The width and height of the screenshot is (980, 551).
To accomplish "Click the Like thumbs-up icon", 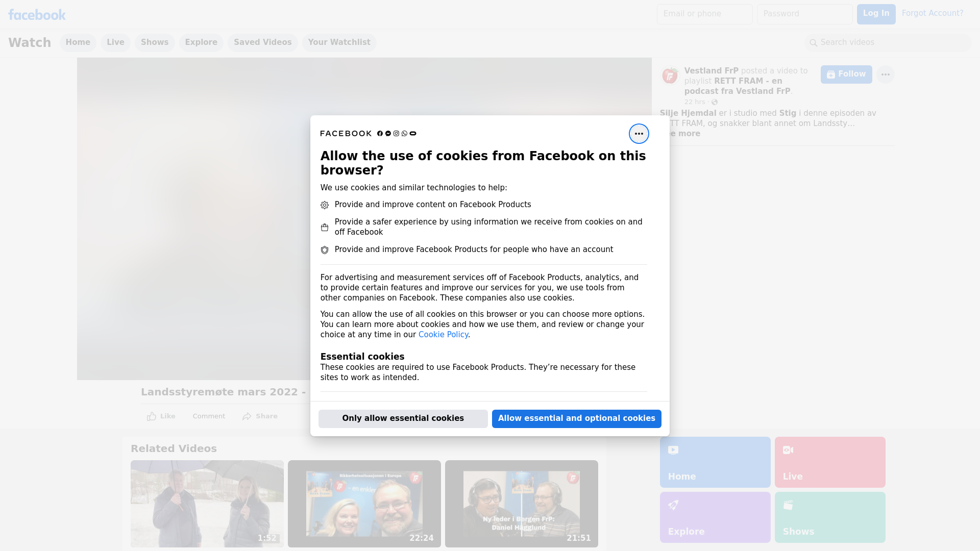I will coord(152,416).
